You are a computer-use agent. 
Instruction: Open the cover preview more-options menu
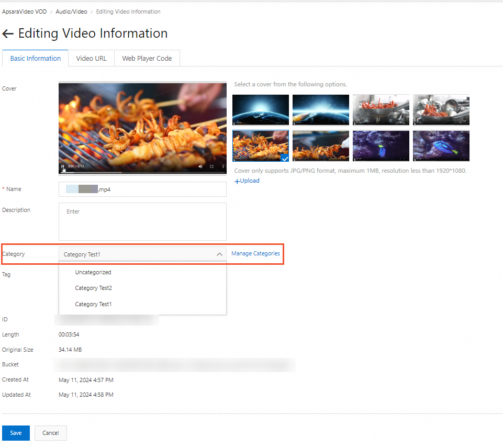coord(223,166)
